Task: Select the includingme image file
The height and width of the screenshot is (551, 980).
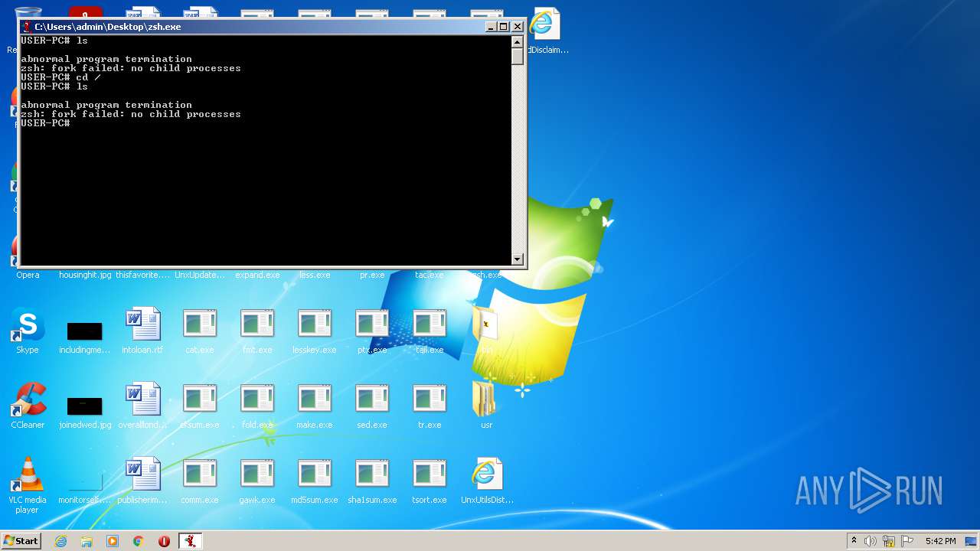Action: point(84,331)
